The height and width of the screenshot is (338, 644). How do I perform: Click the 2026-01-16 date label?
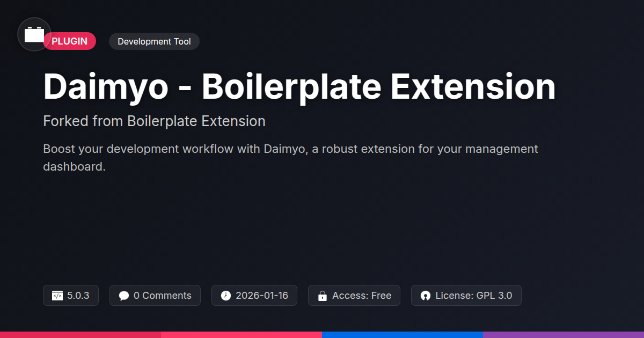pyautogui.click(x=262, y=296)
